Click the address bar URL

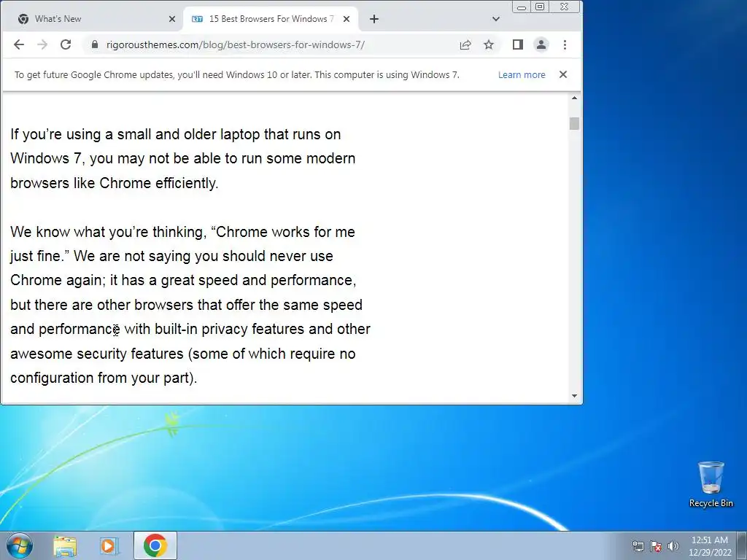(236, 44)
